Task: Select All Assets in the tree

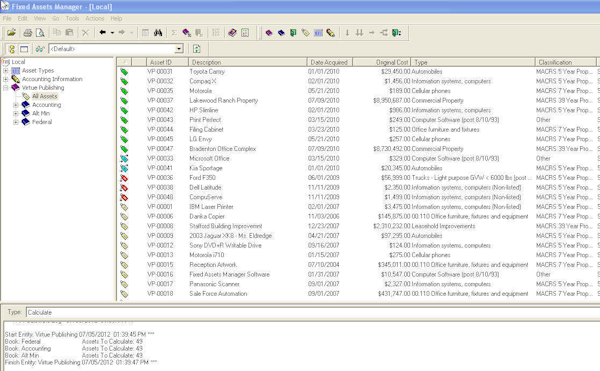Action: point(44,96)
